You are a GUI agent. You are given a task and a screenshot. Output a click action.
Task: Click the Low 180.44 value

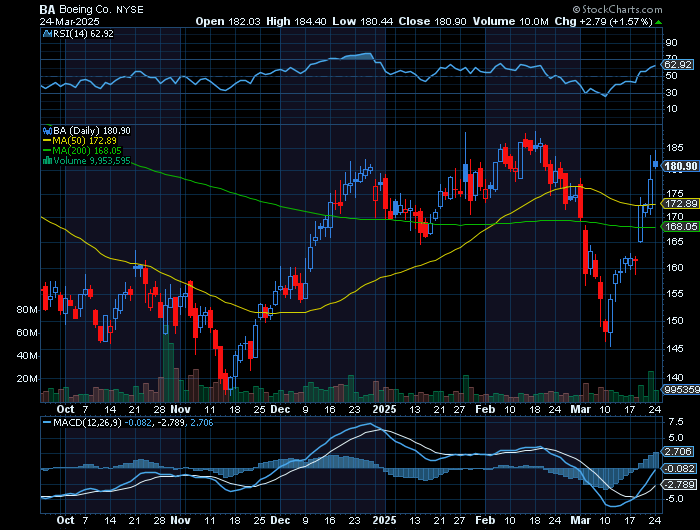(362, 21)
